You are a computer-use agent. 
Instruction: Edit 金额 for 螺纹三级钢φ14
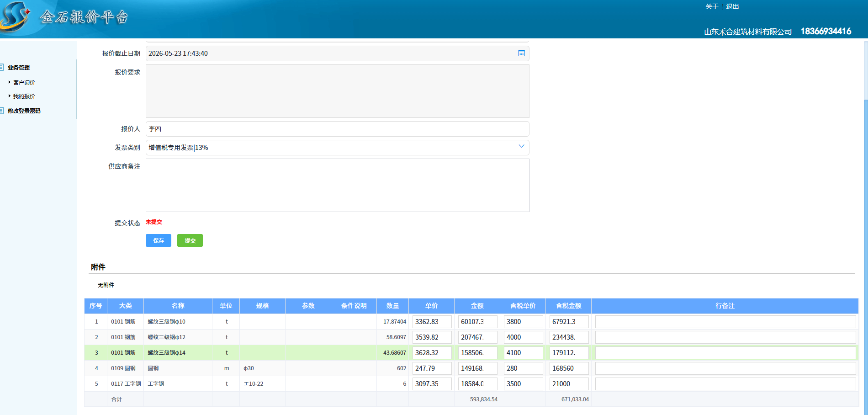coord(478,353)
